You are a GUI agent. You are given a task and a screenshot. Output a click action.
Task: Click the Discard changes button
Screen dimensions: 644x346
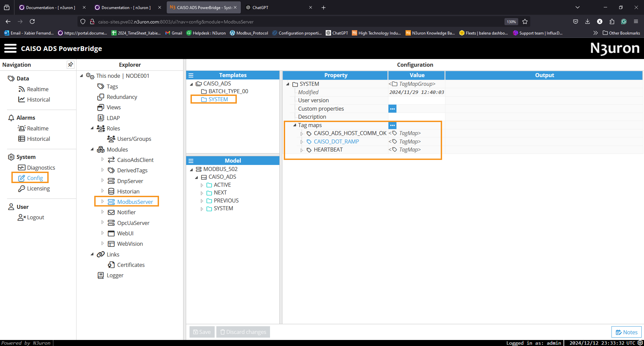[243, 332]
